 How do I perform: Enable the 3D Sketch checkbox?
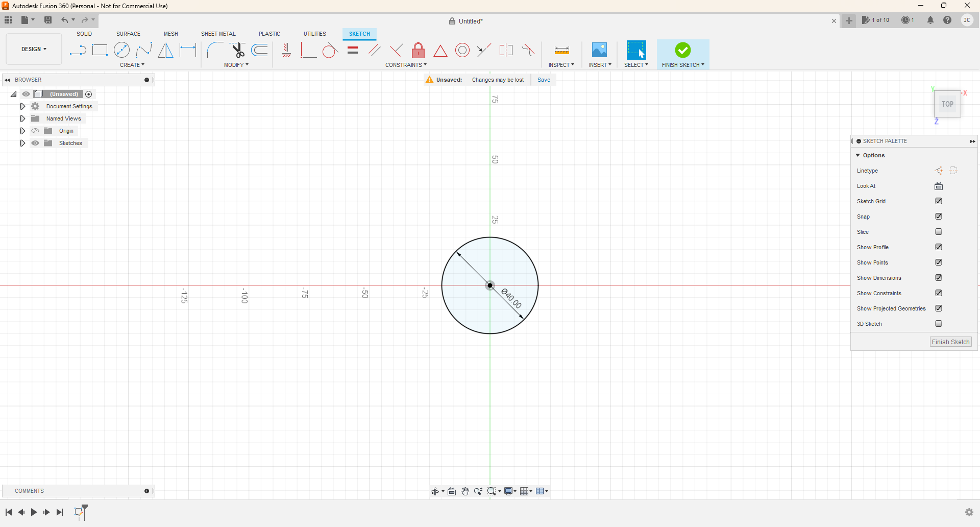tap(939, 324)
